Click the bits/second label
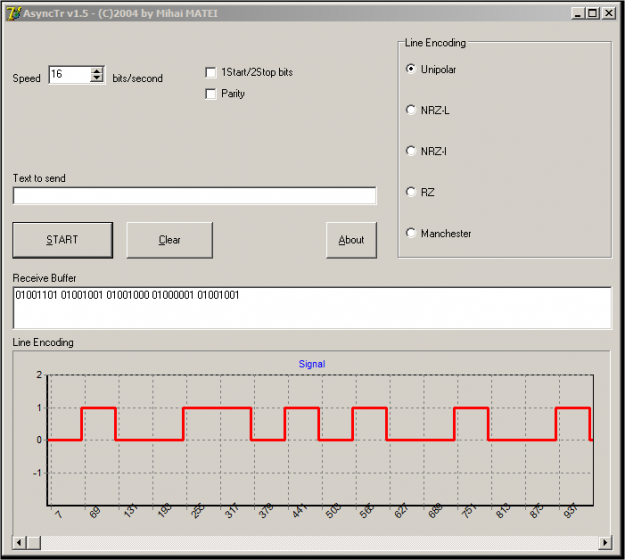Viewport: 625px width, 560px height. click(138, 79)
